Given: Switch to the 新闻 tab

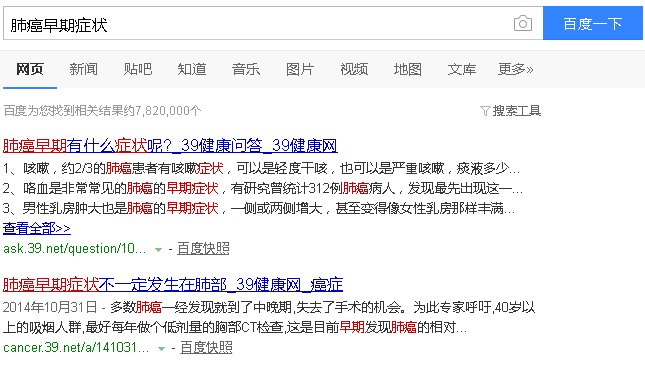Looking at the screenshot, I should pyautogui.click(x=84, y=69).
